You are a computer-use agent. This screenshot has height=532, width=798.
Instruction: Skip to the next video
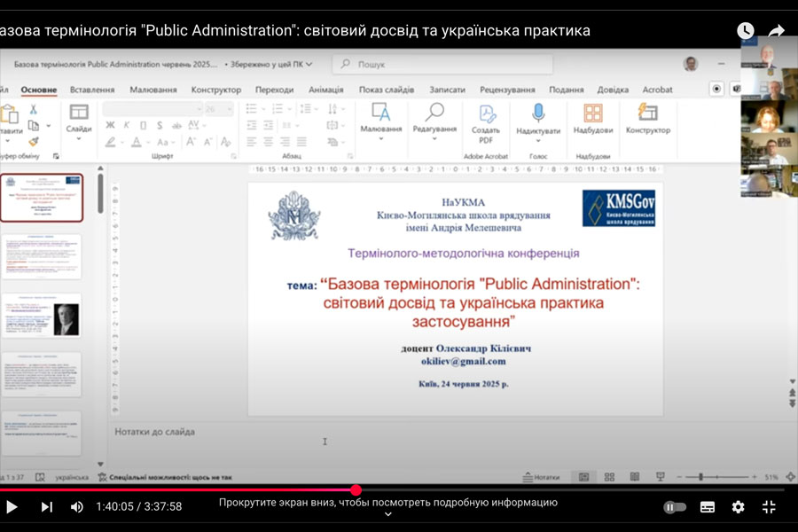(x=47, y=507)
